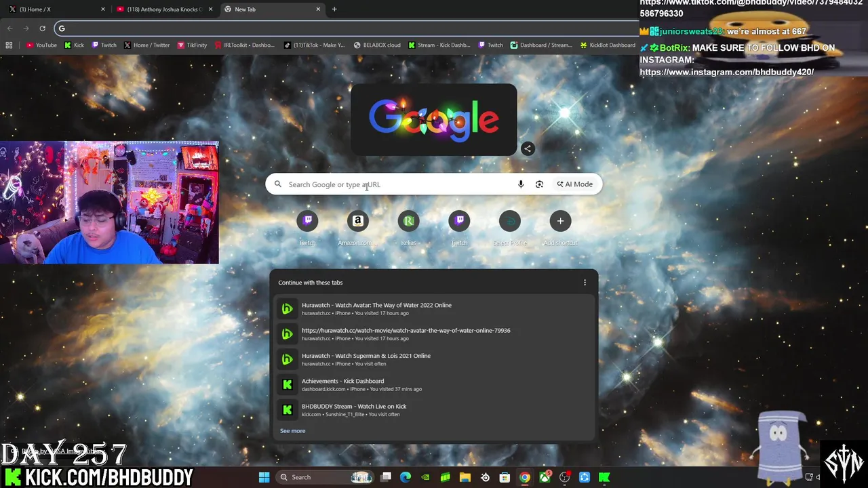Image resolution: width=868 pixels, height=488 pixels.
Task: Open the apps grid in bookmarks bar
Action: [9, 45]
